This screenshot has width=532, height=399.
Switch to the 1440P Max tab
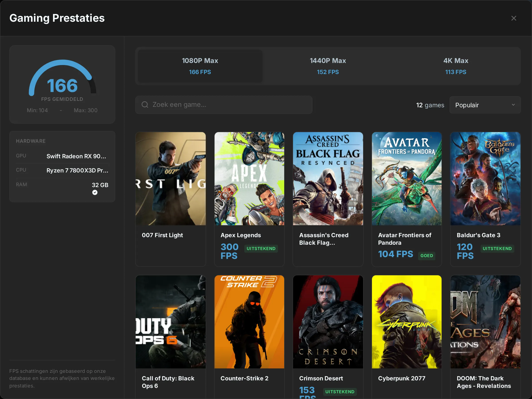coord(328,66)
